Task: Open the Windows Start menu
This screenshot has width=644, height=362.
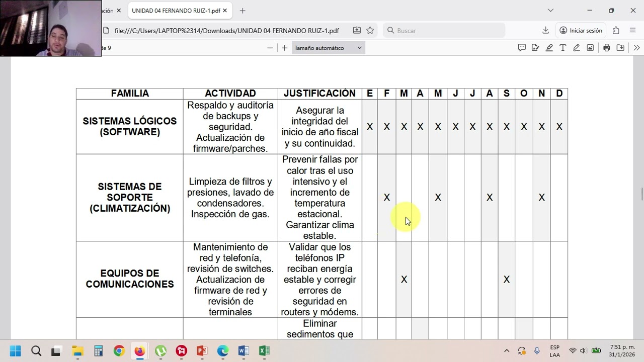Action: [15, 350]
